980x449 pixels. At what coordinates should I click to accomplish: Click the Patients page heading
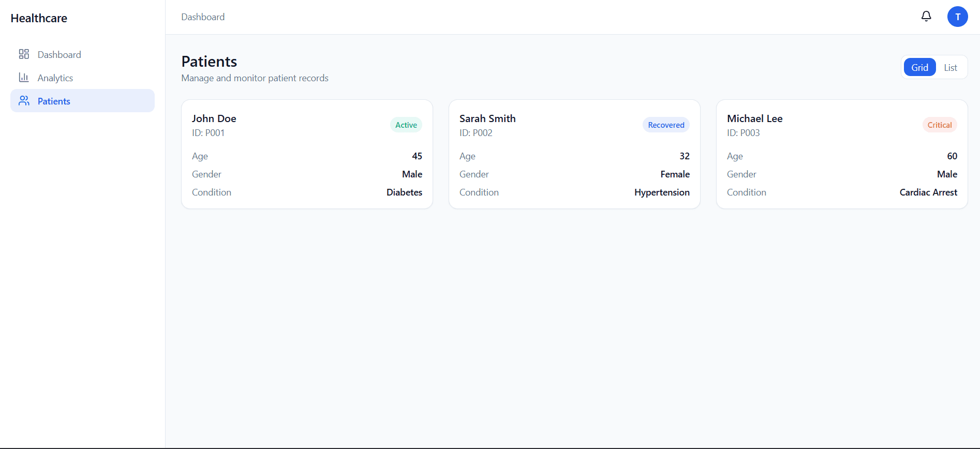(x=209, y=62)
